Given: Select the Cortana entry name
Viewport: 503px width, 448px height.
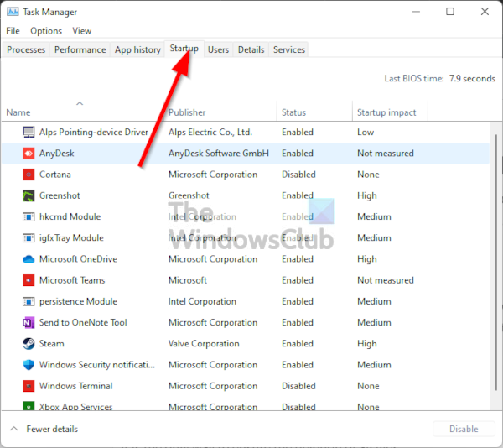Looking at the screenshot, I should click(x=54, y=175).
